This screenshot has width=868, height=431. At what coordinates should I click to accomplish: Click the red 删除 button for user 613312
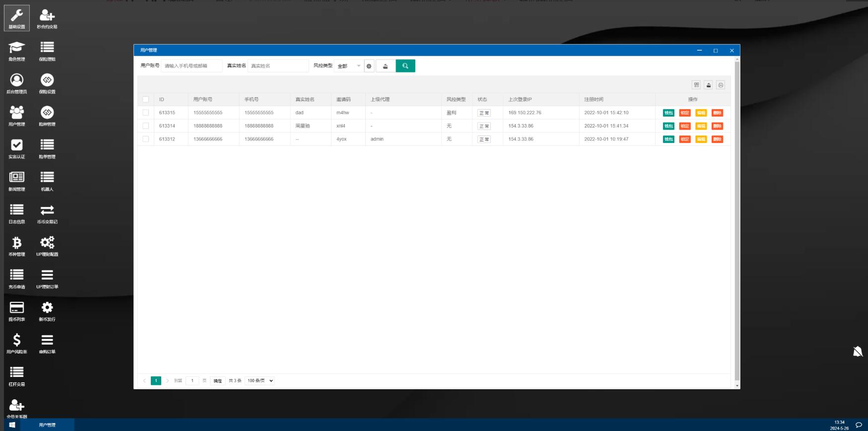(717, 140)
